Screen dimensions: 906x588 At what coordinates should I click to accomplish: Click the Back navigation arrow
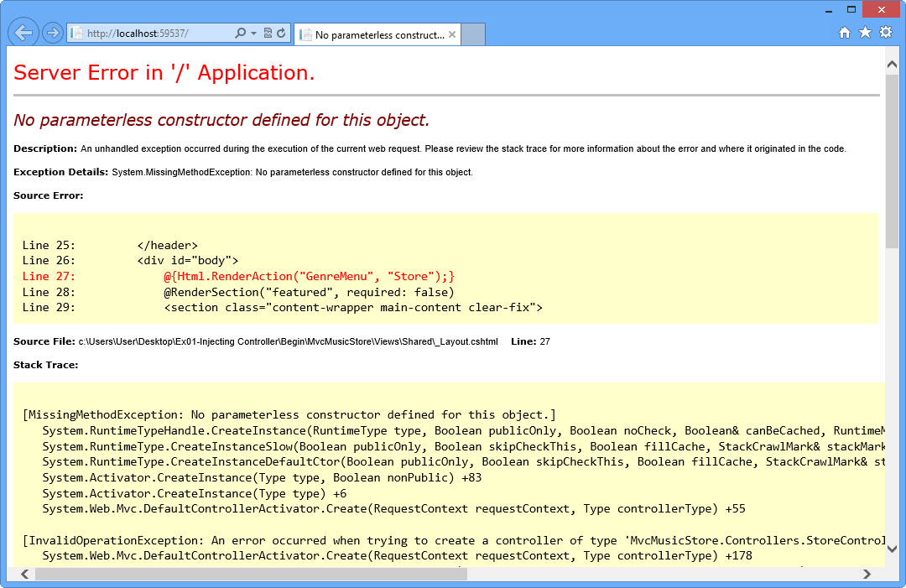coord(23,31)
